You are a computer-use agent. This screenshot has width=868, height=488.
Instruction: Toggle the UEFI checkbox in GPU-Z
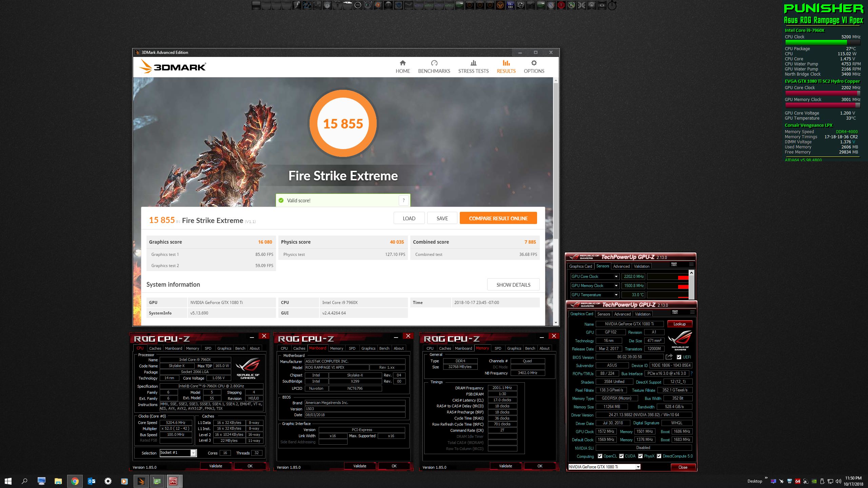[x=679, y=357]
